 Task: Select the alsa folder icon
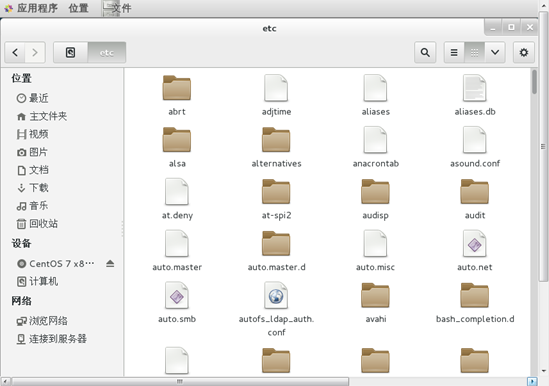[x=177, y=140]
